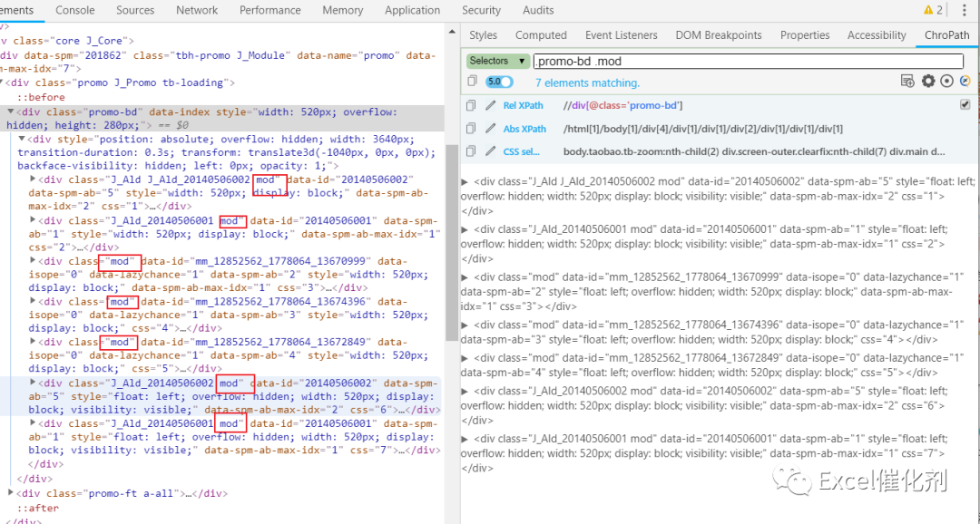This screenshot has width=980, height=524.
Task: Expand ChroPath result with css="4"
Action: tap(465, 325)
